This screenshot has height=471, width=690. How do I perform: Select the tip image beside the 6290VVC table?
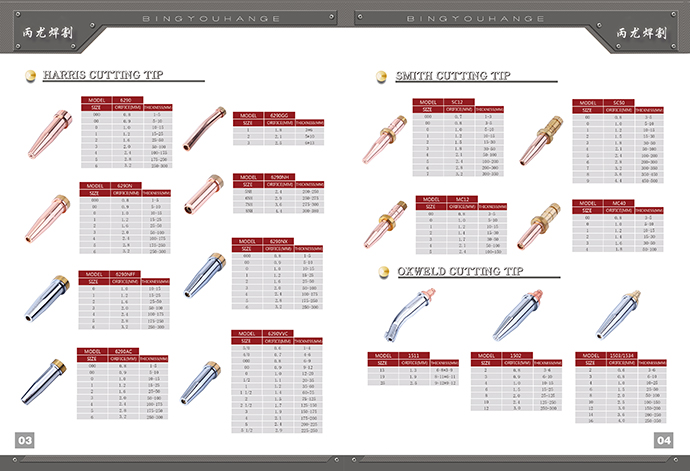[x=201, y=383]
